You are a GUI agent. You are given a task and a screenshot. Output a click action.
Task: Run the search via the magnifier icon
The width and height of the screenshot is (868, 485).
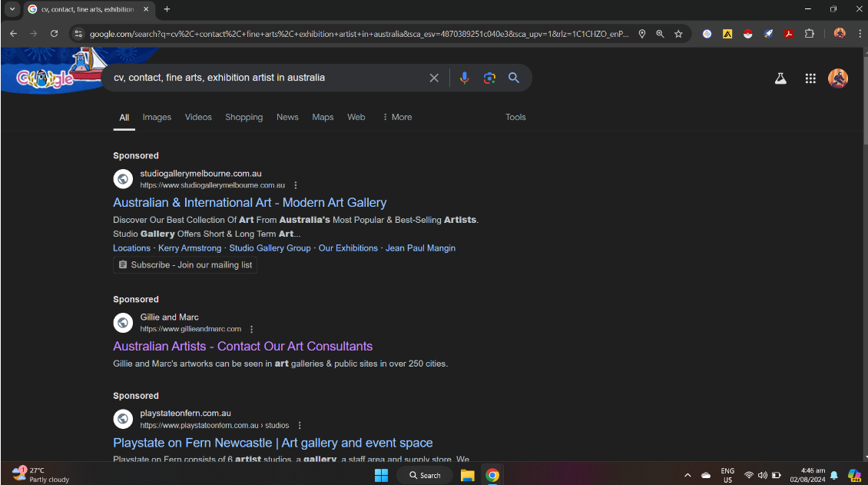pyautogui.click(x=514, y=78)
